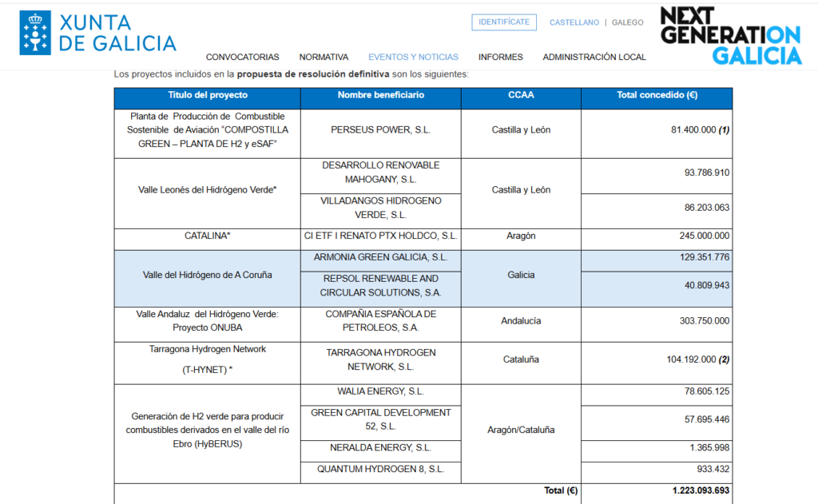Select the 'PERSEUS POWER, S.L.' cell
Viewport: 818px width, 504px height.
pos(381,133)
